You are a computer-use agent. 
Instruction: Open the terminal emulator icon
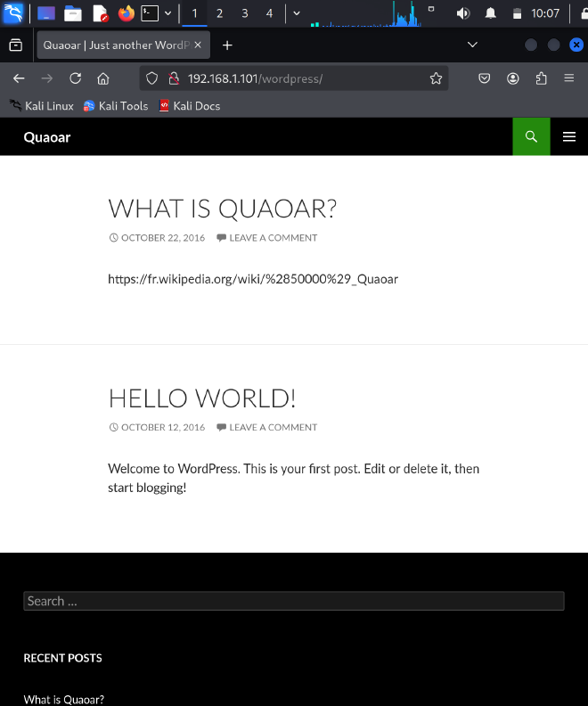[x=150, y=13]
